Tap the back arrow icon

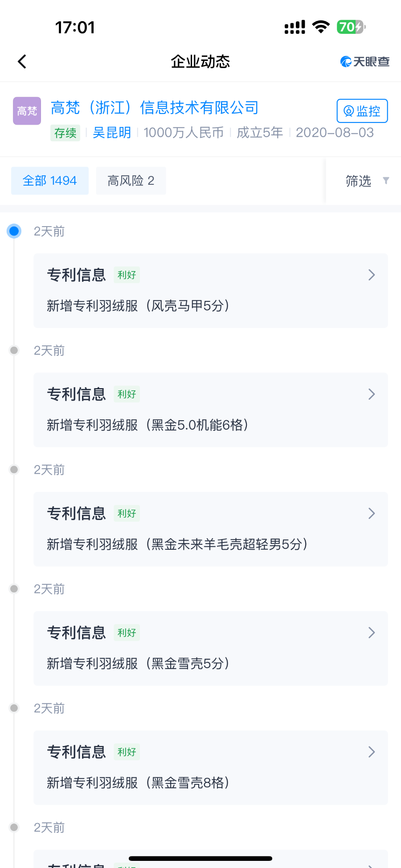[x=22, y=61]
